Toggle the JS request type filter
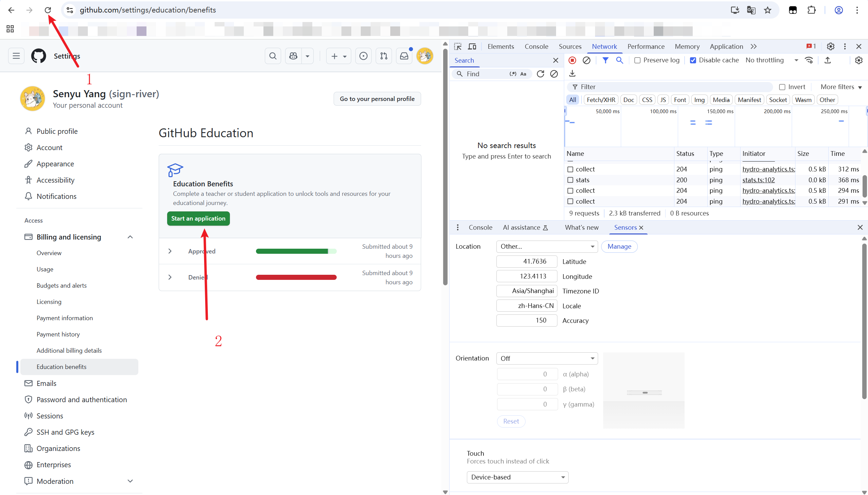The image size is (868, 495). (x=663, y=100)
